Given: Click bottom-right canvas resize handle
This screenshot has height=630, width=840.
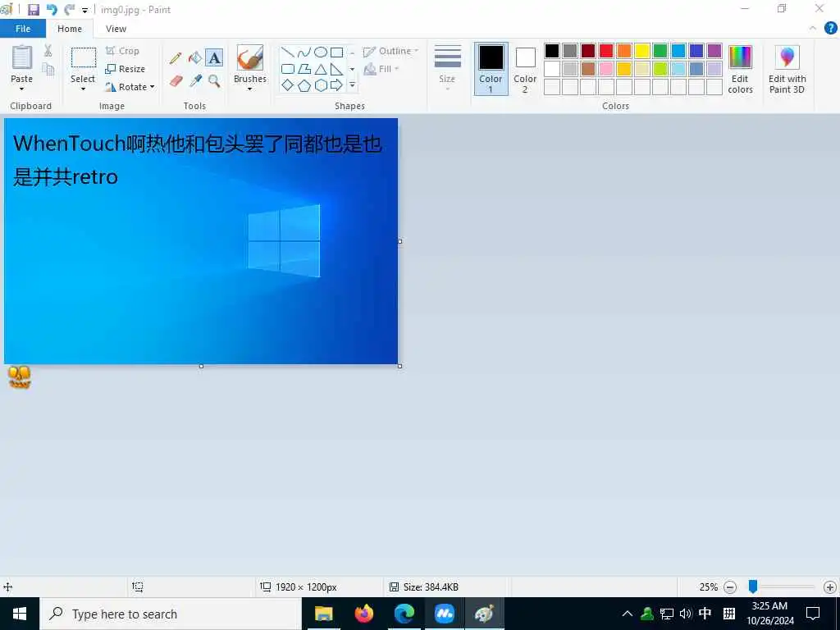Looking at the screenshot, I should click(400, 367).
